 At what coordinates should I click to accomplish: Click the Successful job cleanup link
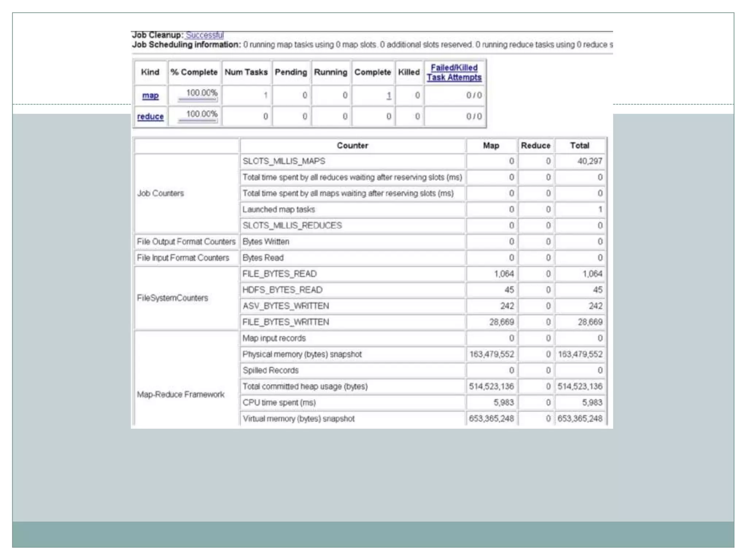click(205, 35)
